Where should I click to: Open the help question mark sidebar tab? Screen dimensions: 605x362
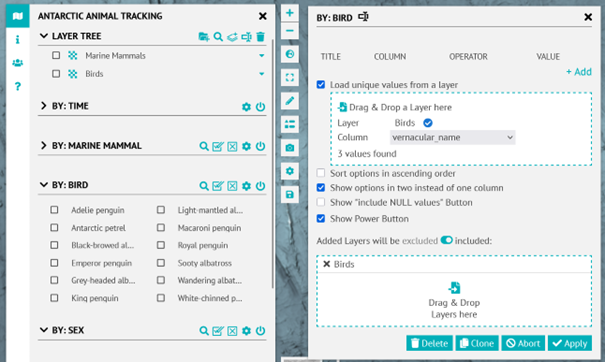(17, 86)
